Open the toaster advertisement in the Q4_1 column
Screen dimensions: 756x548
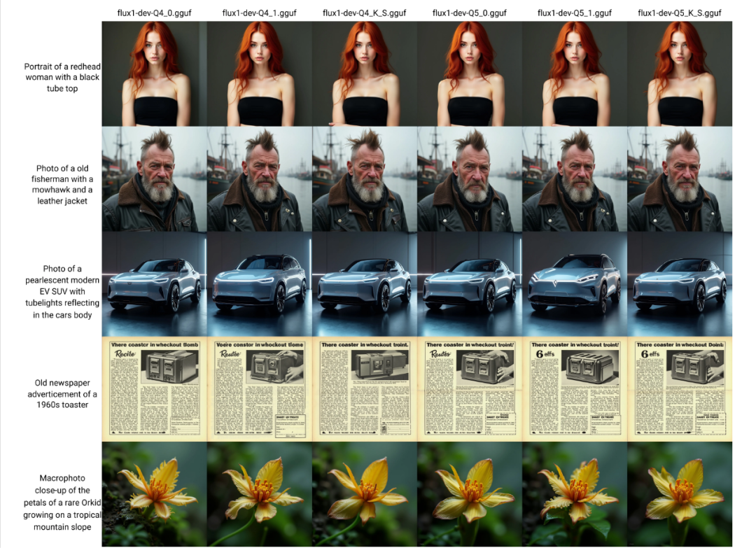pyautogui.click(x=260, y=389)
